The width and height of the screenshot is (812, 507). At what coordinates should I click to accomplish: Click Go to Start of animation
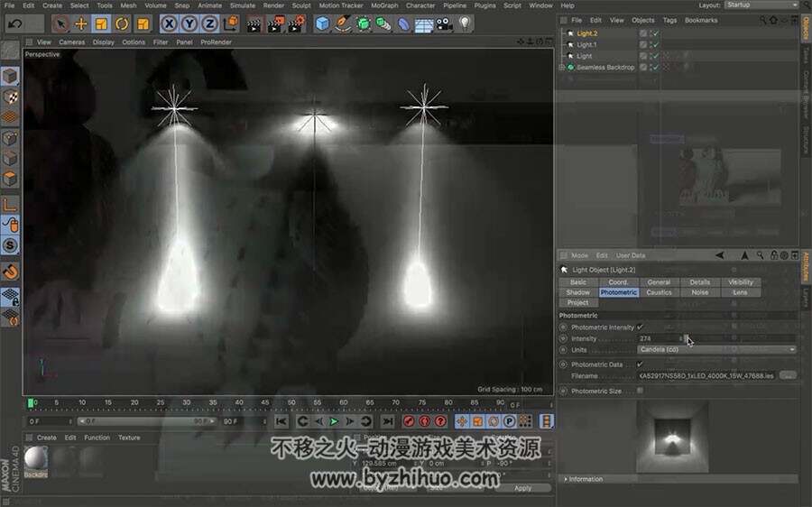coord(281,421)
